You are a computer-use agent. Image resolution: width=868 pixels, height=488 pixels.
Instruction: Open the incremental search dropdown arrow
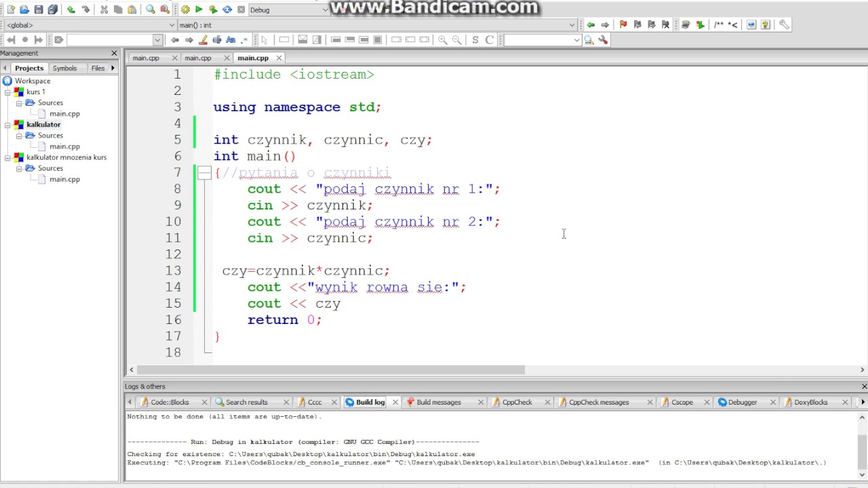159,40
